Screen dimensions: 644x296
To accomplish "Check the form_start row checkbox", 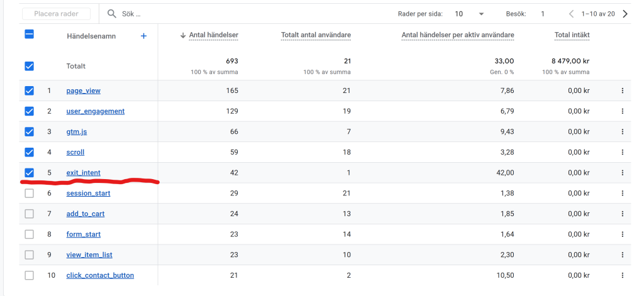I will pyautogui.click(x=29, y=234).
